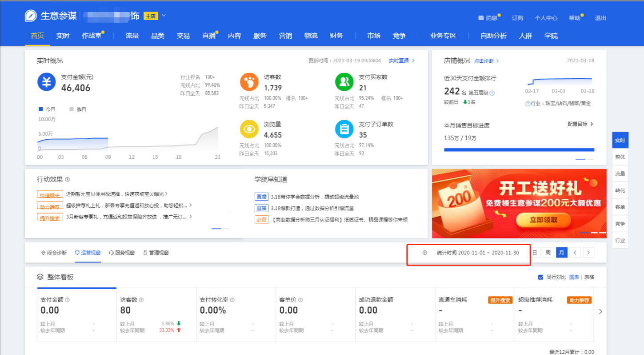Click the orange 访客数 footprint icon

click(x=249, y=82)
